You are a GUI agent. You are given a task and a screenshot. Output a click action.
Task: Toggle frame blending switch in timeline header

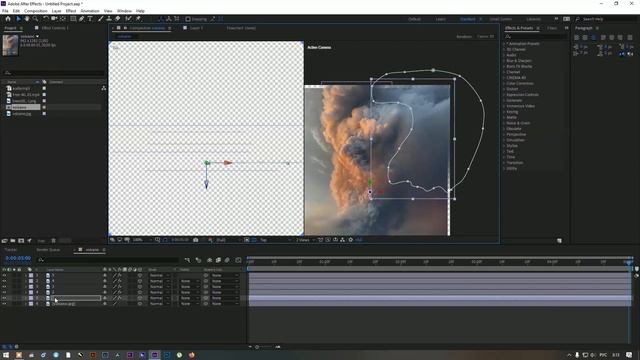point(218,260)
